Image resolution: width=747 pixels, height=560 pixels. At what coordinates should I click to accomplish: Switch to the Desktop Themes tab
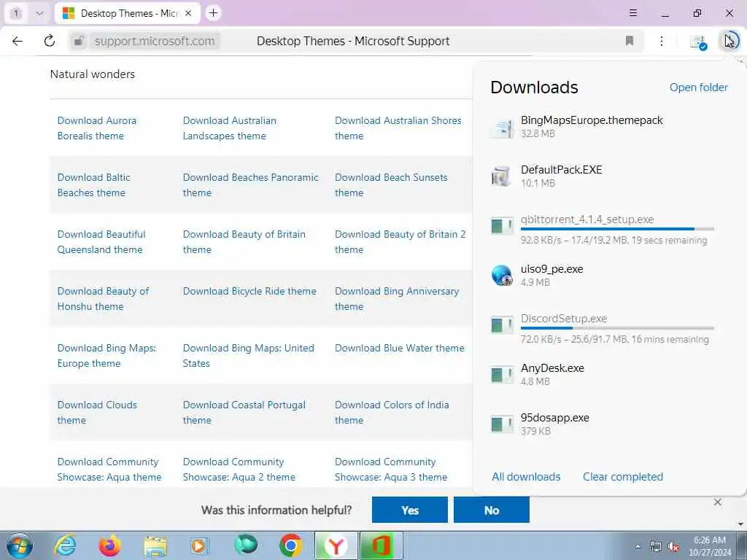[127, 13]
